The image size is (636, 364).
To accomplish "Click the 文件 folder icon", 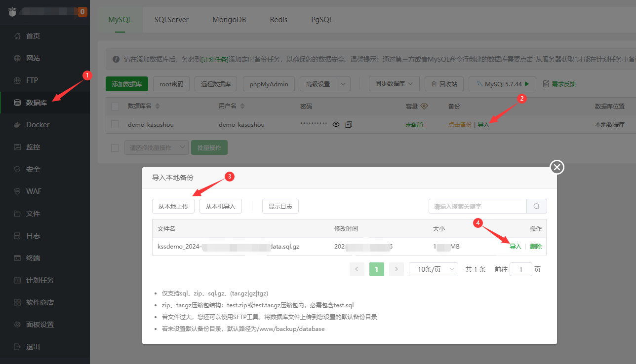I will click(17, 214).
